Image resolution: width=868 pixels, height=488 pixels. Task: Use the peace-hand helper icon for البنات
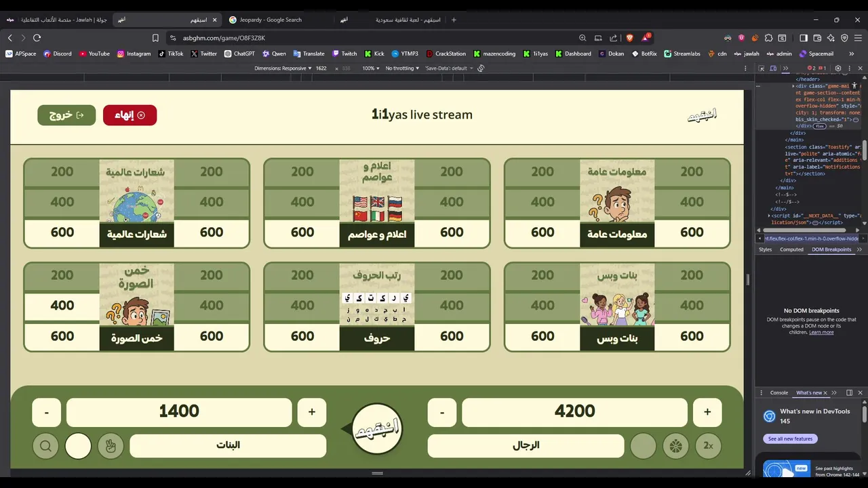coord(111,446)
